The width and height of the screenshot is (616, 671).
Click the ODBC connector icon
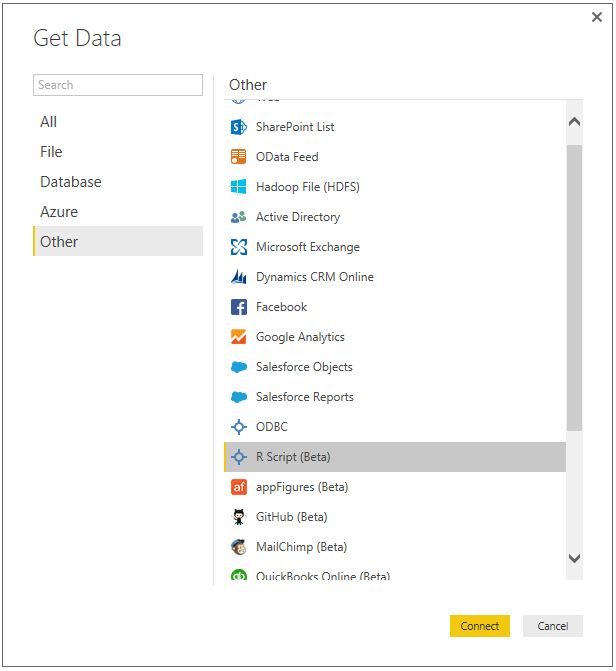coord(238,427)
